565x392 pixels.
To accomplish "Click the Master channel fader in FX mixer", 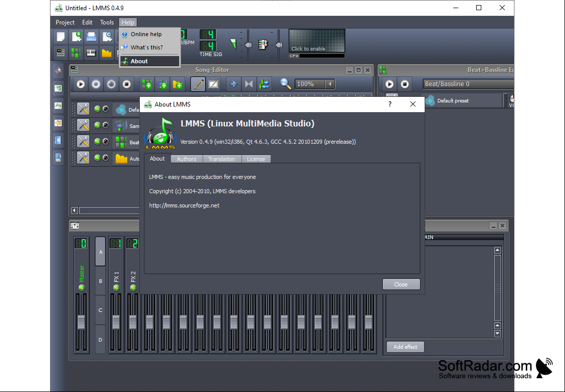I will tap(82, 322).
